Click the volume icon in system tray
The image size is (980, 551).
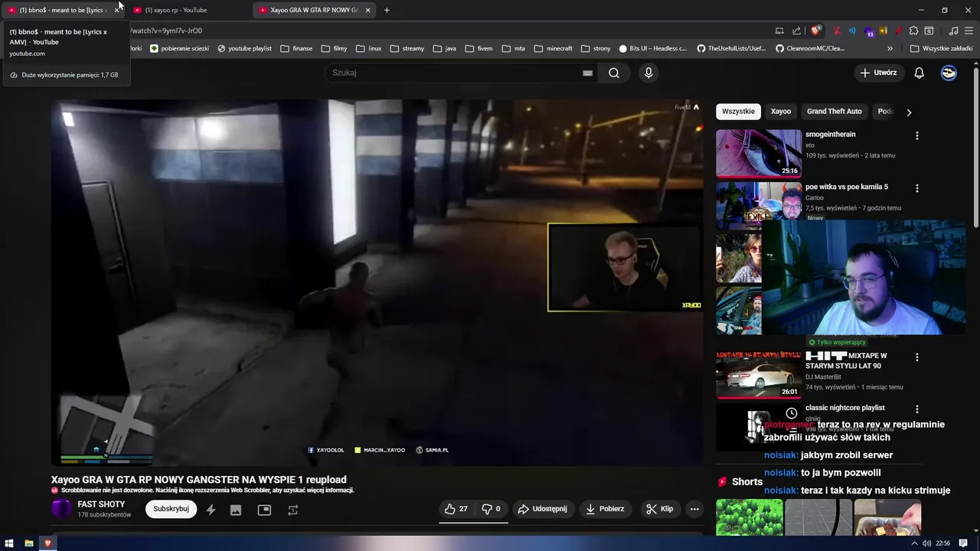click(926, 543)
